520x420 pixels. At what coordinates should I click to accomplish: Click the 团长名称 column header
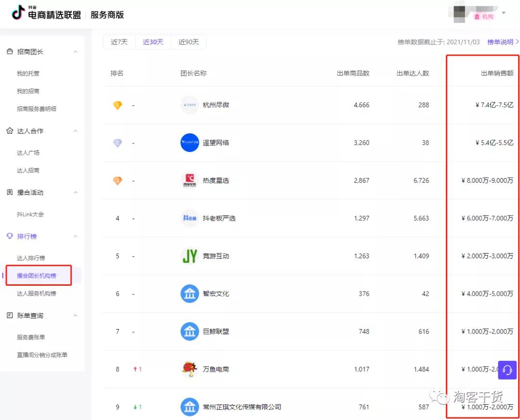[x=194, y=73]
